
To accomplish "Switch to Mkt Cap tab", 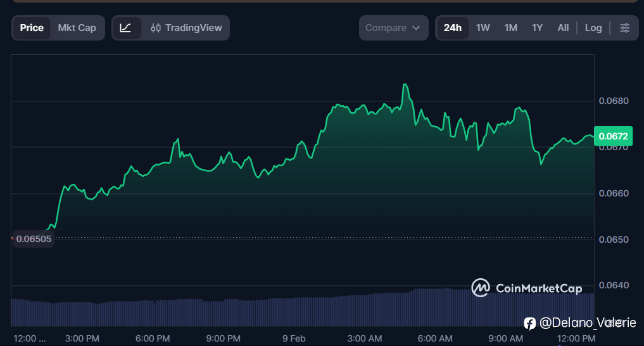I will 77,28.
